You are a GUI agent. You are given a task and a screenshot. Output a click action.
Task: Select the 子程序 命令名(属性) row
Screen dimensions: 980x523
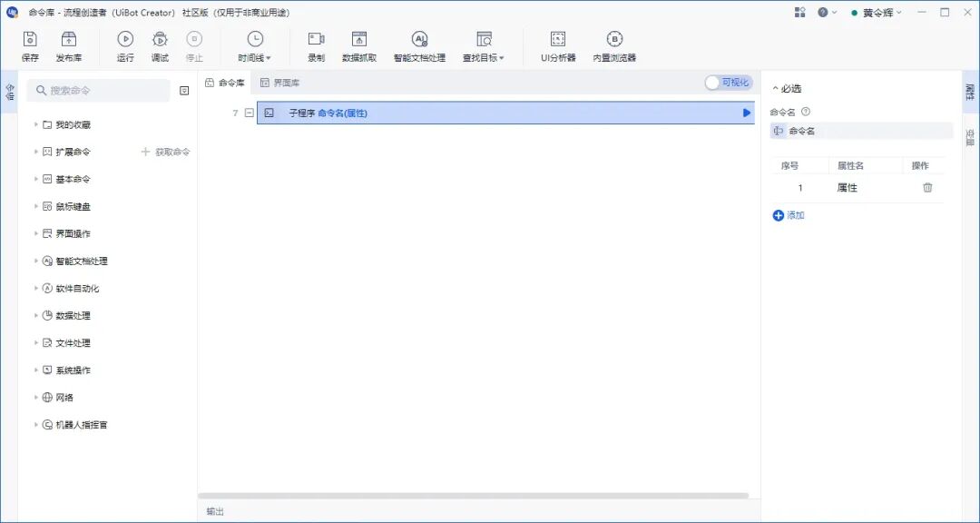tap(505, 113)
